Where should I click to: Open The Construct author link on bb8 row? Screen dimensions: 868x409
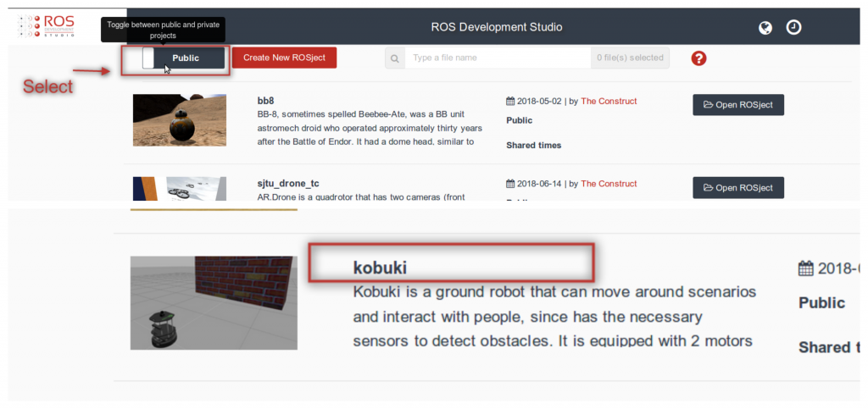coord(609,101)
